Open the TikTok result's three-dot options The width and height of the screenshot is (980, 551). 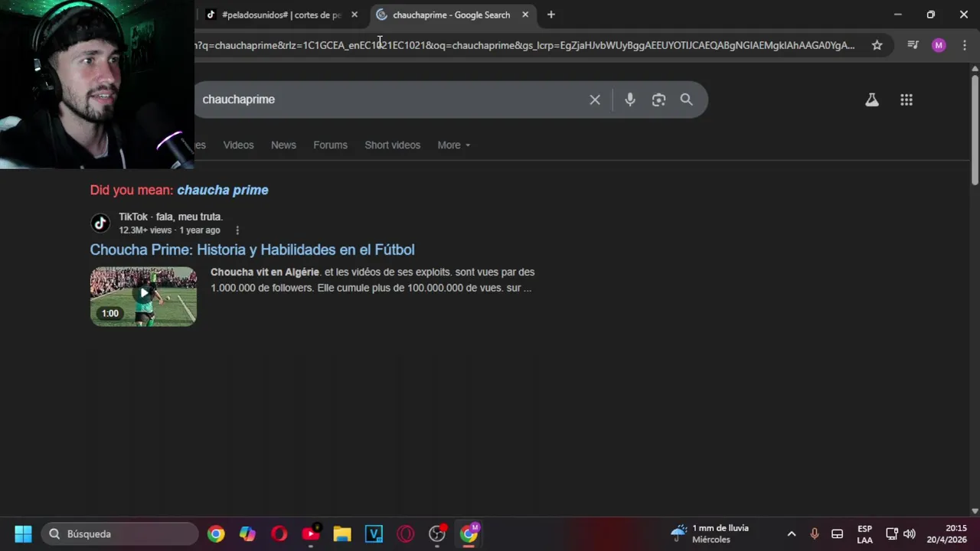(237, 230)
